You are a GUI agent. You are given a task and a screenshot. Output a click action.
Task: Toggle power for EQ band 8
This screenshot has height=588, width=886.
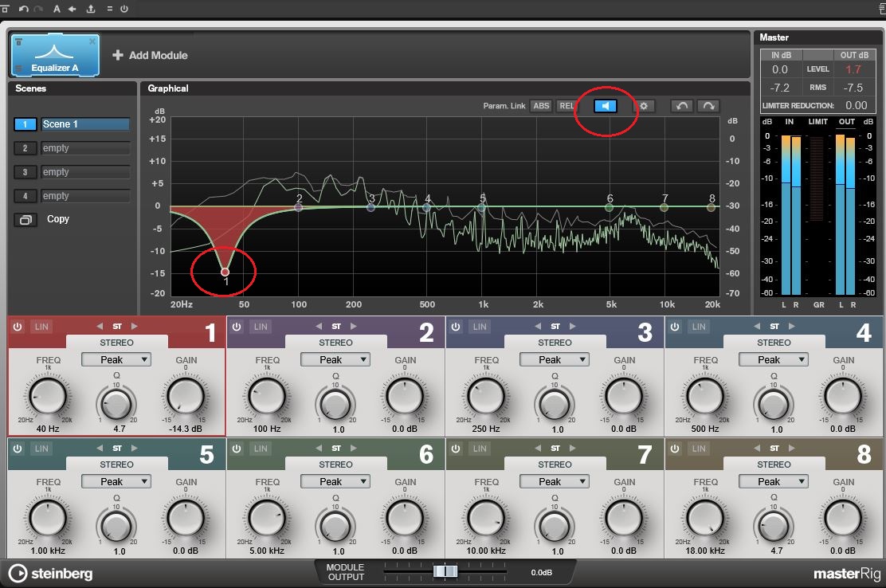coord(675,449)
